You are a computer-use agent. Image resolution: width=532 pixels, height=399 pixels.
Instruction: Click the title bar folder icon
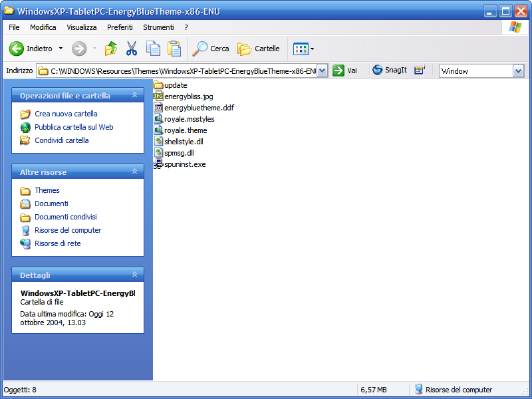click(x=9, y=11)
